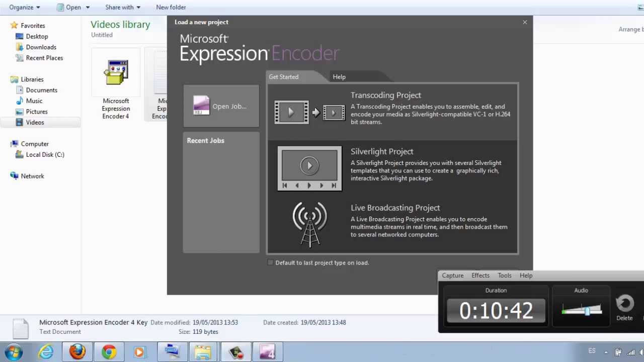Open Windows Media Player from taskbar
Viewport: 644px width, 362px height.
coord(140,352)
